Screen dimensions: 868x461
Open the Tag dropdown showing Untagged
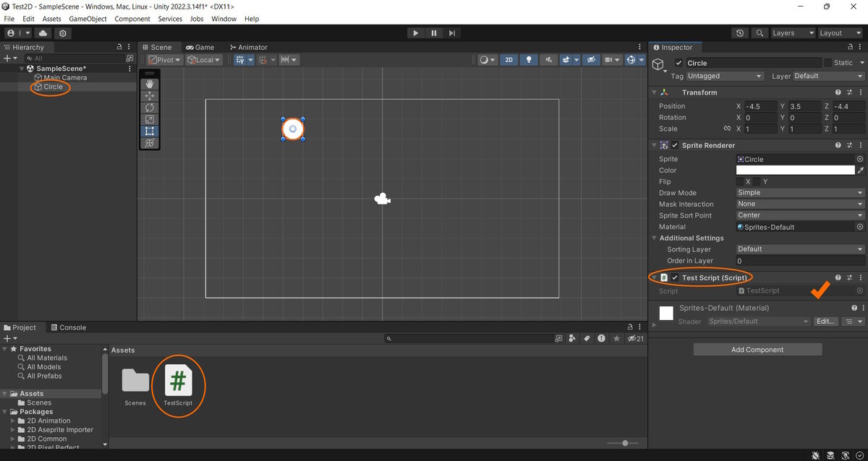tap(725, 76)
